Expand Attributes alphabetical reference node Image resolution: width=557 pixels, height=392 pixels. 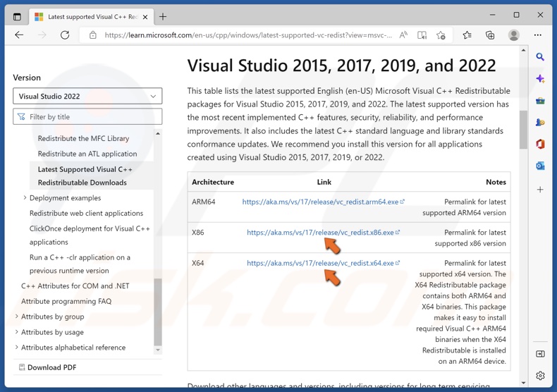16,347
